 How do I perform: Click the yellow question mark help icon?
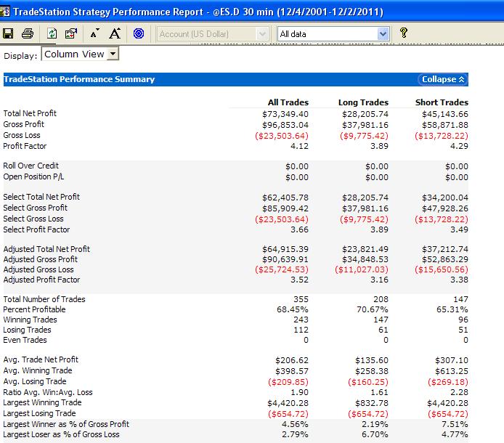tap(404, 33)
